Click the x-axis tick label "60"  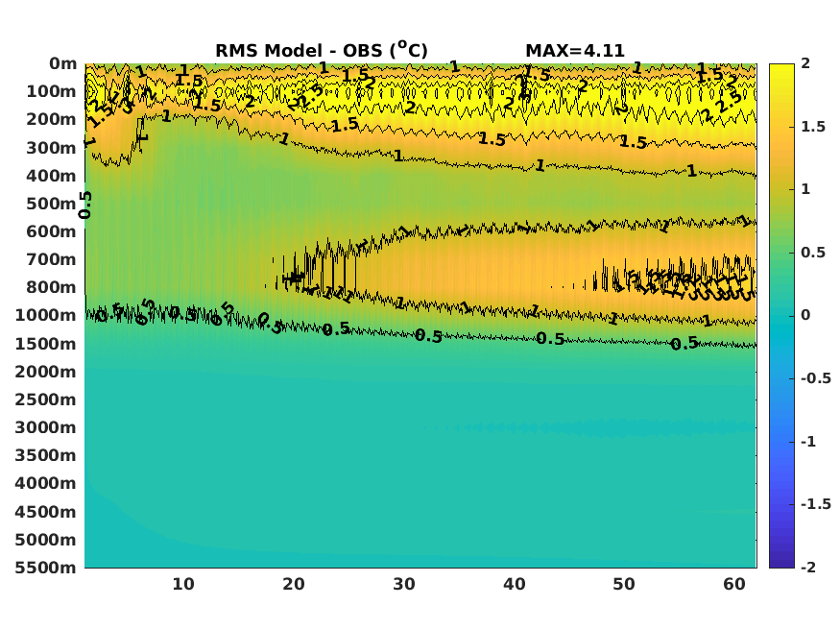coord(734,584)
